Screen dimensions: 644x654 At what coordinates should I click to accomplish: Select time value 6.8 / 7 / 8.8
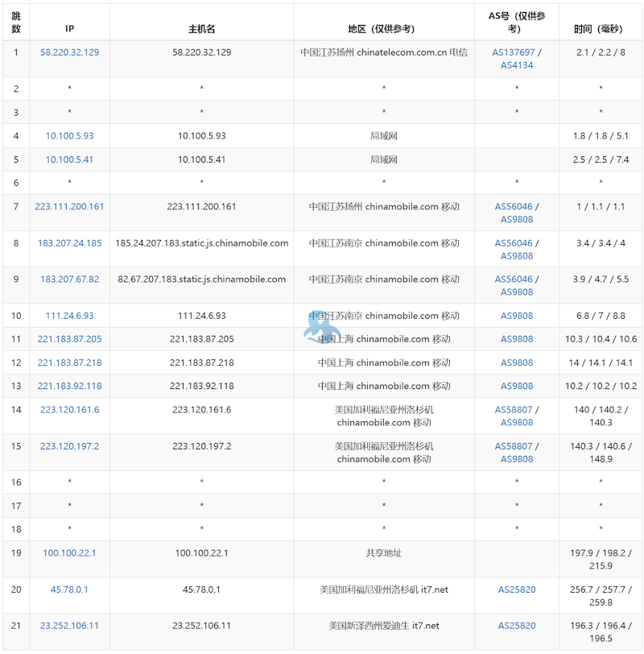point(601,316)
